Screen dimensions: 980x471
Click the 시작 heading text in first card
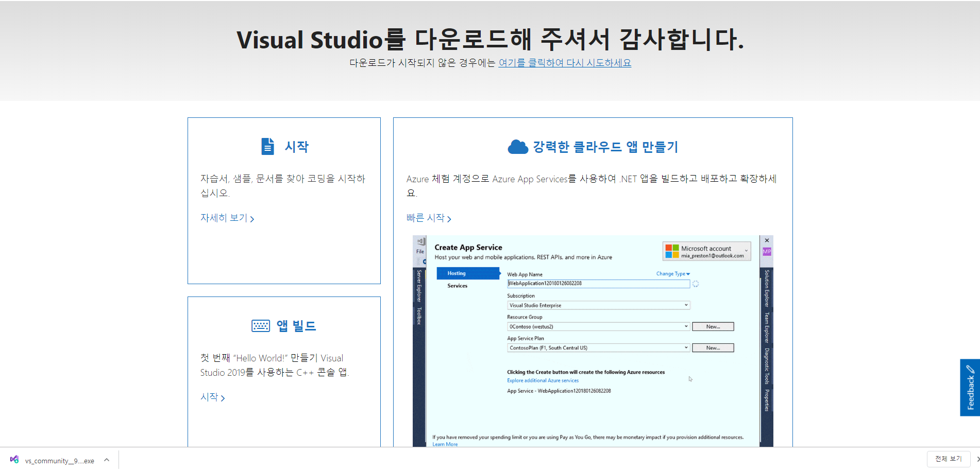point(297,147)
